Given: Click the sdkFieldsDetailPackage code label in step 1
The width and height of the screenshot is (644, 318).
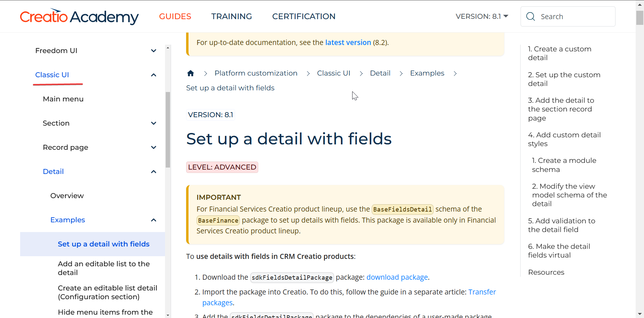Looking at the screenshot, I should tap(292, 278).
